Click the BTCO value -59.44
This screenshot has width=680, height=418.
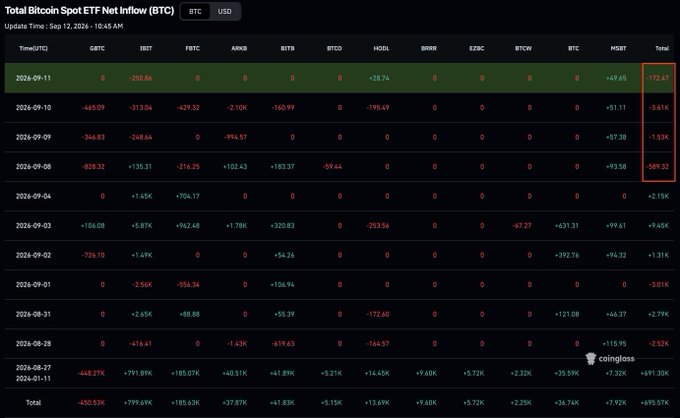332,167
